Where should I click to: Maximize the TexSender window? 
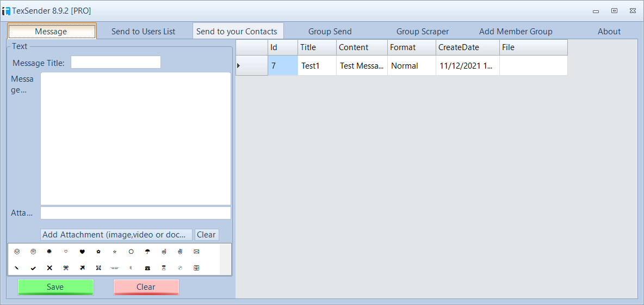[x=615, y=11]
